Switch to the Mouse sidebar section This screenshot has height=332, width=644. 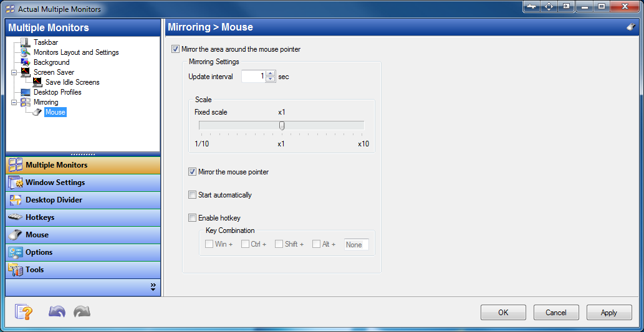point(83,235)
